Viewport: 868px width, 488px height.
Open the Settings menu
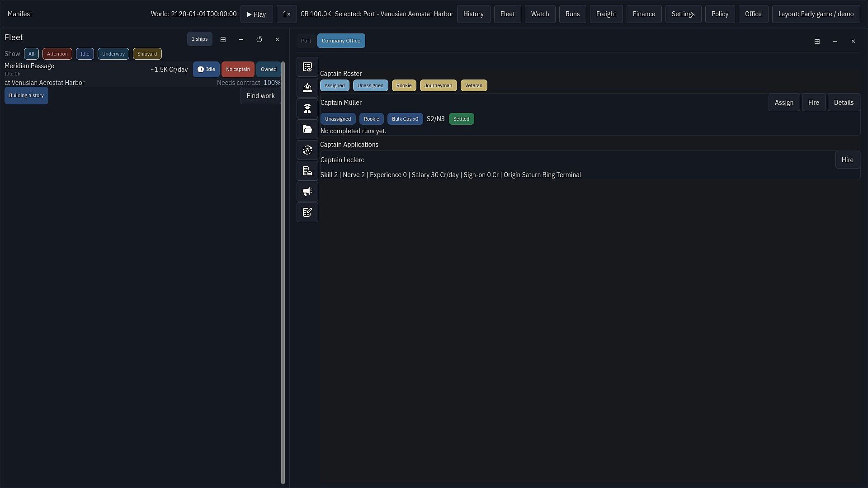(x=683, y=14)
